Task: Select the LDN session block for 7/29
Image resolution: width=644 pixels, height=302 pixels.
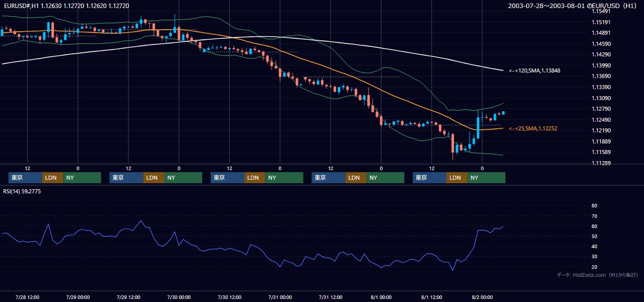Action: pyautogui.click(x=153, y=178)
